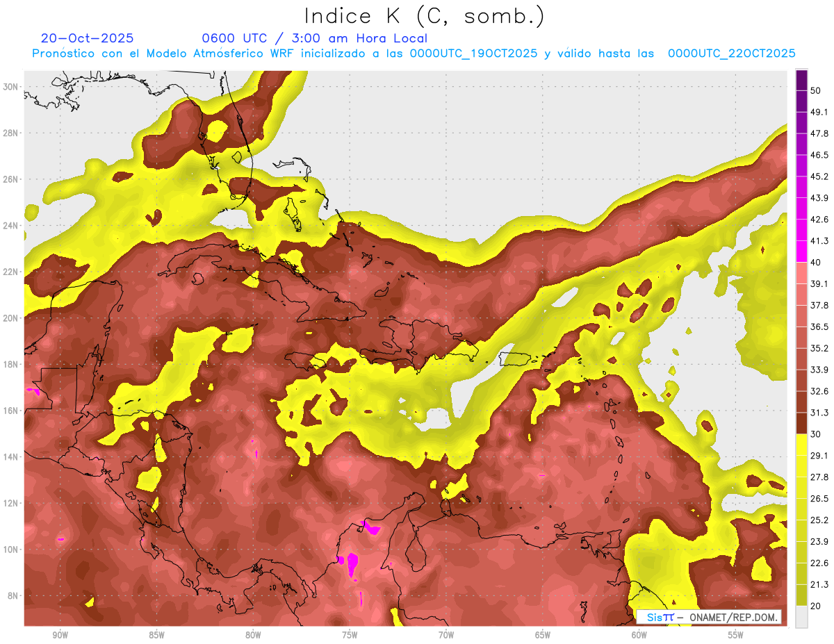The image size is (834, 644).
Task: Click the color bar value "47.8"
Action: tap(819, 133)
